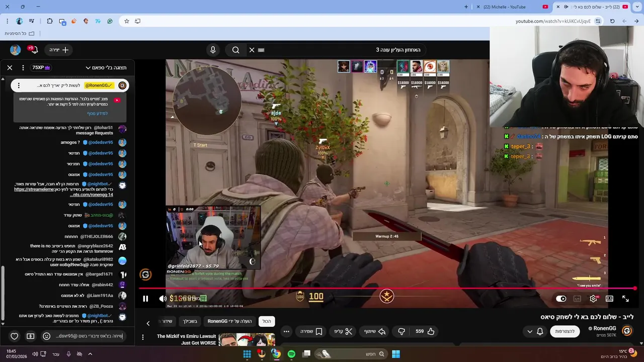The width and height of the screenshot is (644, 362).
Task: Select the 'הועלה על ידי RonenGG' chip
Action: (230, 321)
